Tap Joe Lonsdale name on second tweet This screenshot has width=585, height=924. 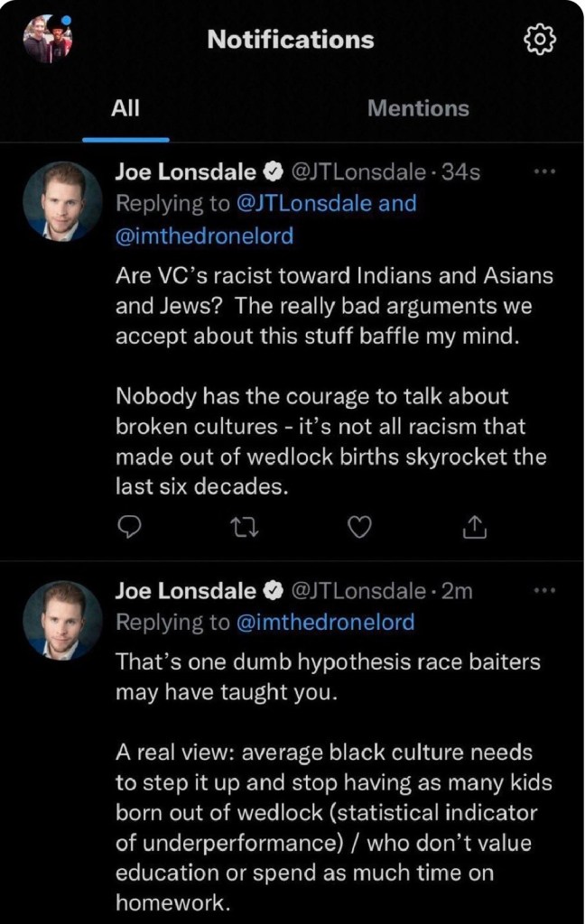point(186,591)
